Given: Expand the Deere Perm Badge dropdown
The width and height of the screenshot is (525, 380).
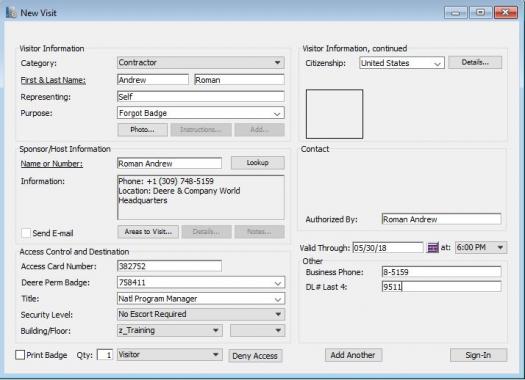Looking at the screenshot, I should (x=201, y=283).
